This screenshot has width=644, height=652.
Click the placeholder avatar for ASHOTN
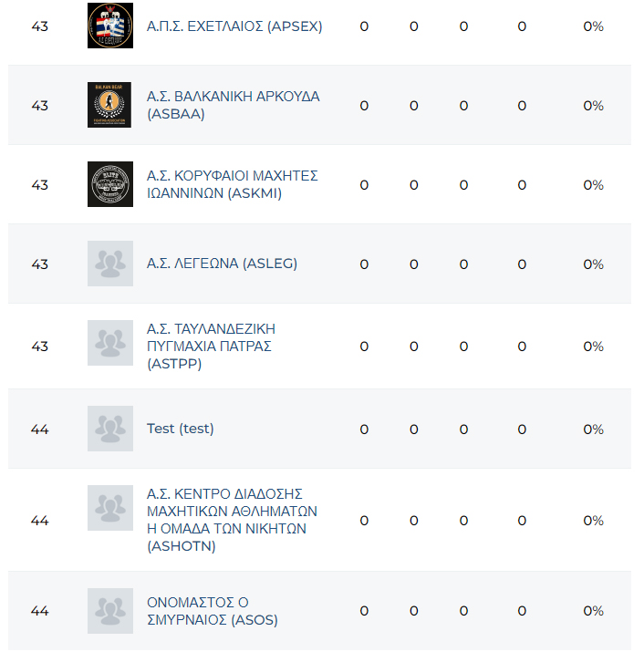(x=110, y=508)
